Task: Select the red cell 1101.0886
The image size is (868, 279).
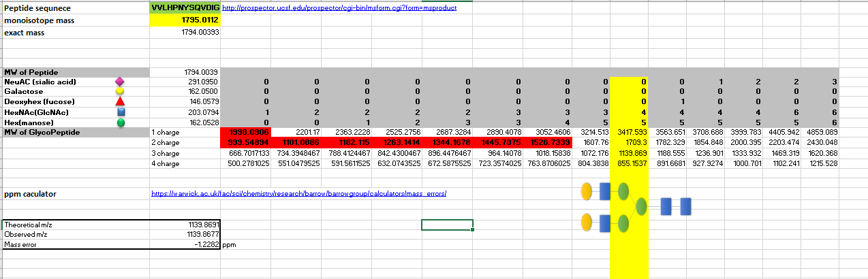Action: click(x=296, y=143)
